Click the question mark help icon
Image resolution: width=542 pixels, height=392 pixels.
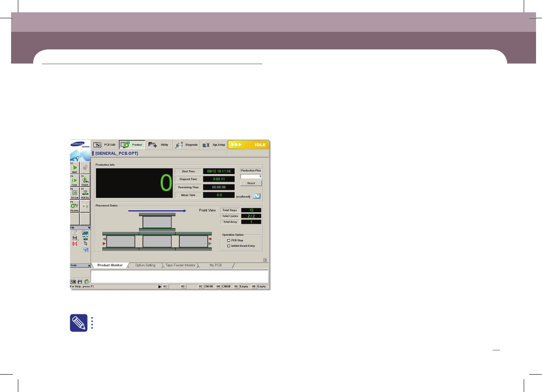pyautogui.click(x=265, y=260)
